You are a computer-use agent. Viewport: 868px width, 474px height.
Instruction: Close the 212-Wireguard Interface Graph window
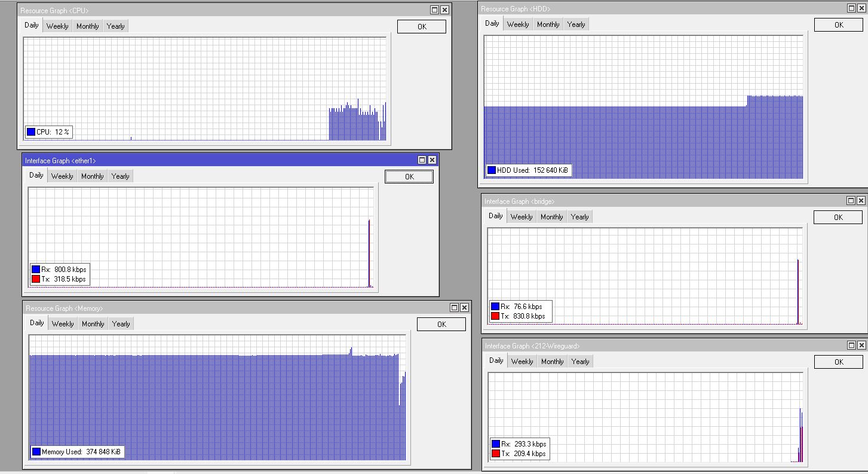tap(861, 345)
